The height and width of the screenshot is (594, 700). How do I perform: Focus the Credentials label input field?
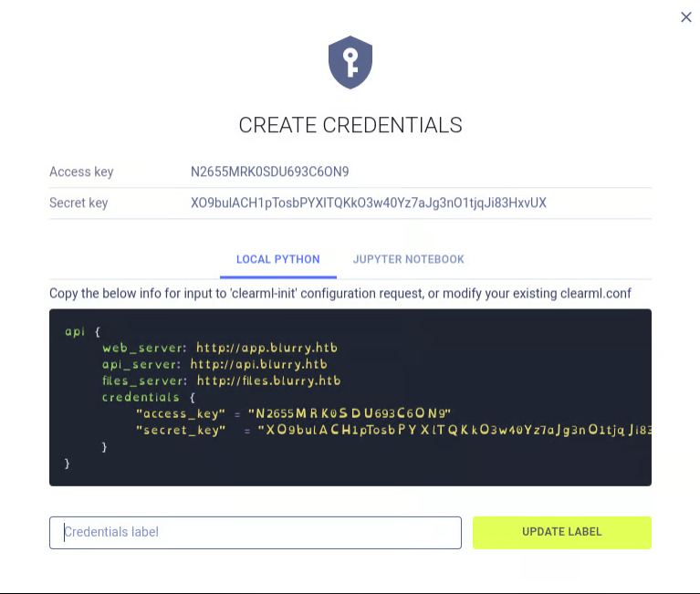tap(256, 532)
